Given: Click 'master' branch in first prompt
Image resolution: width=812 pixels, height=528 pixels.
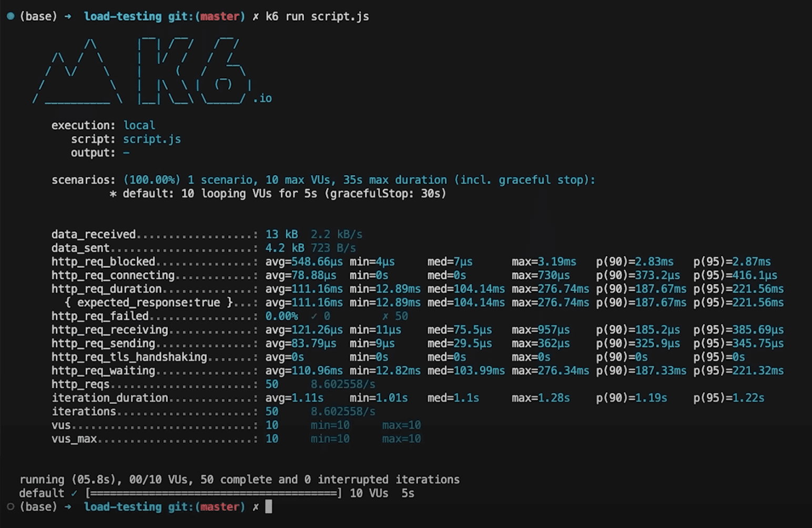Looking at the screenshot, I should 220,16.
